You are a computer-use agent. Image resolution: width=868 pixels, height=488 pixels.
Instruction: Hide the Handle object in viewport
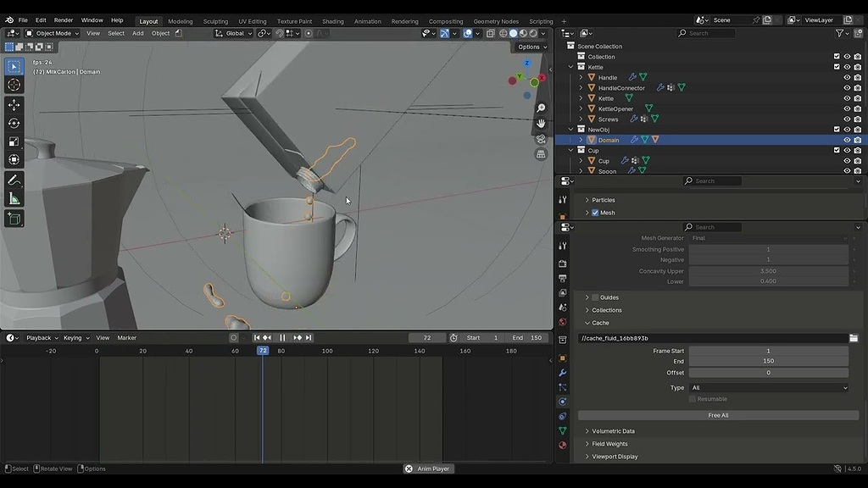(x=847, y=77)
